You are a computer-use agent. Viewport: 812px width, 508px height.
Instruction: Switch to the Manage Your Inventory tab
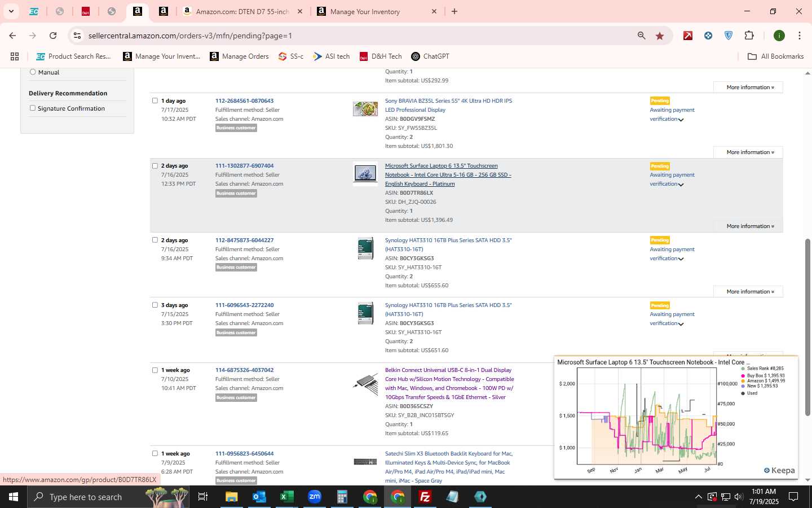tap(365, 11)
